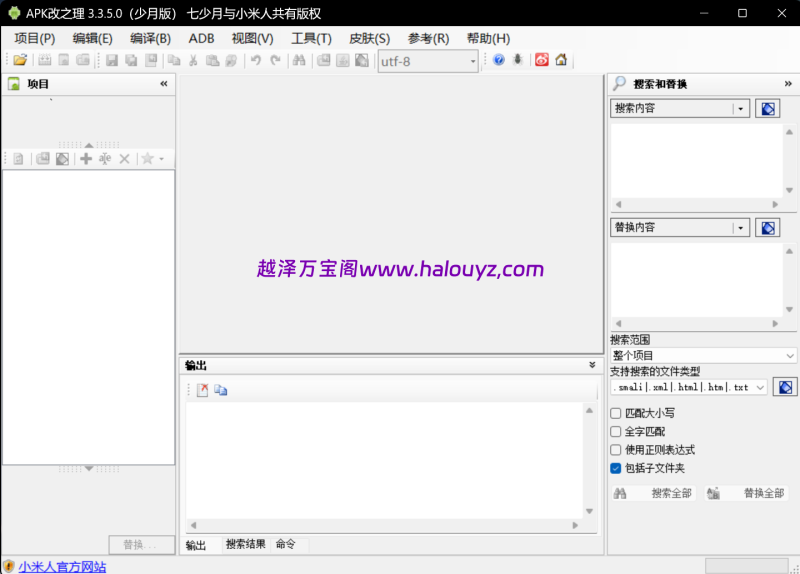This screenshot has width=800, height=574.
Task: Open the 项目(P) menu
Action: click(34, 39)
